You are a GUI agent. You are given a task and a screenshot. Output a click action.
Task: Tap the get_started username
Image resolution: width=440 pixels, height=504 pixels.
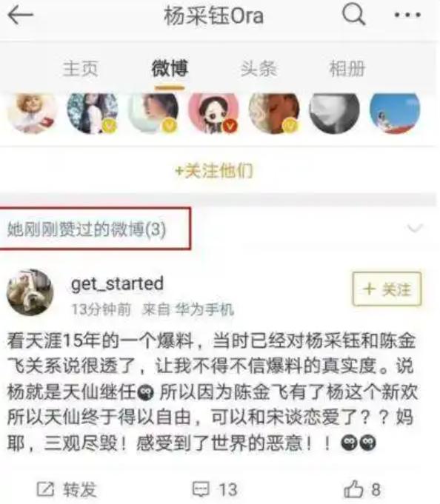(117, 283)
